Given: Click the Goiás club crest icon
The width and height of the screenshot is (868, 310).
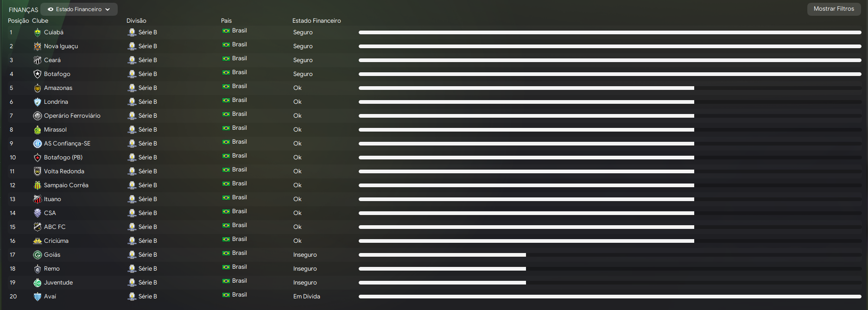Looking at the screenshot, I should pos(38,255).
